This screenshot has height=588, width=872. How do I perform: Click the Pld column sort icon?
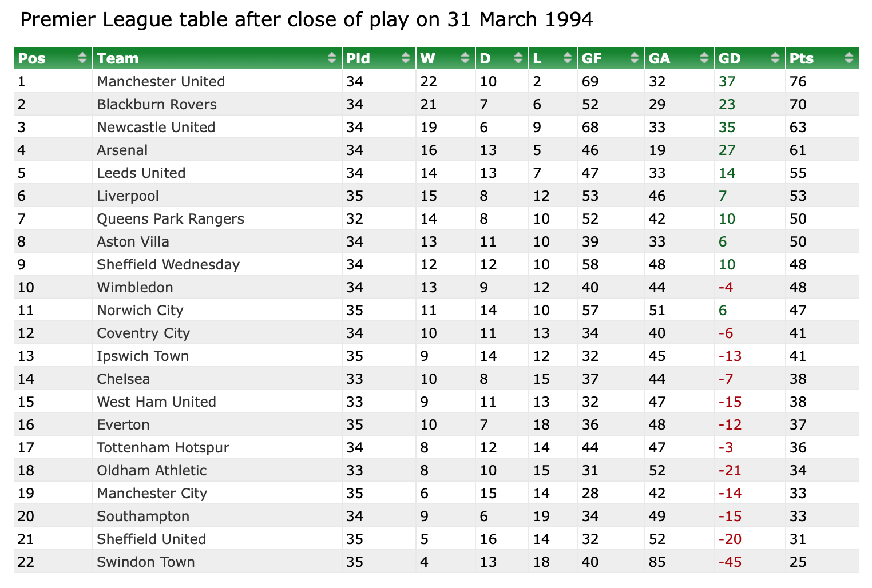click(406, 58)
